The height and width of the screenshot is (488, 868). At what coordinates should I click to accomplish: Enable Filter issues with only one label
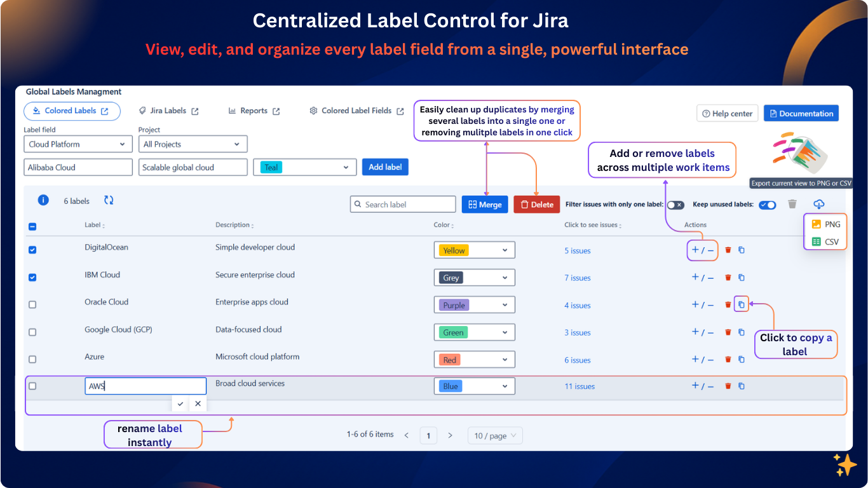tap(675, 205)
